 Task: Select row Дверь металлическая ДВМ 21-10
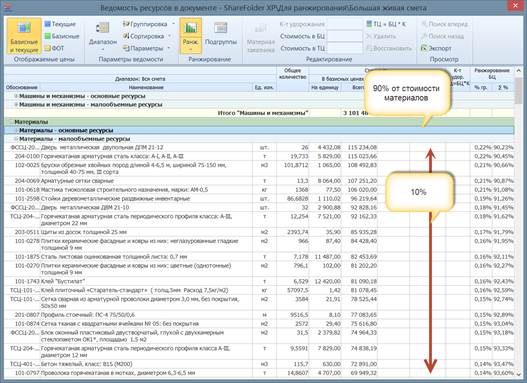259,207
